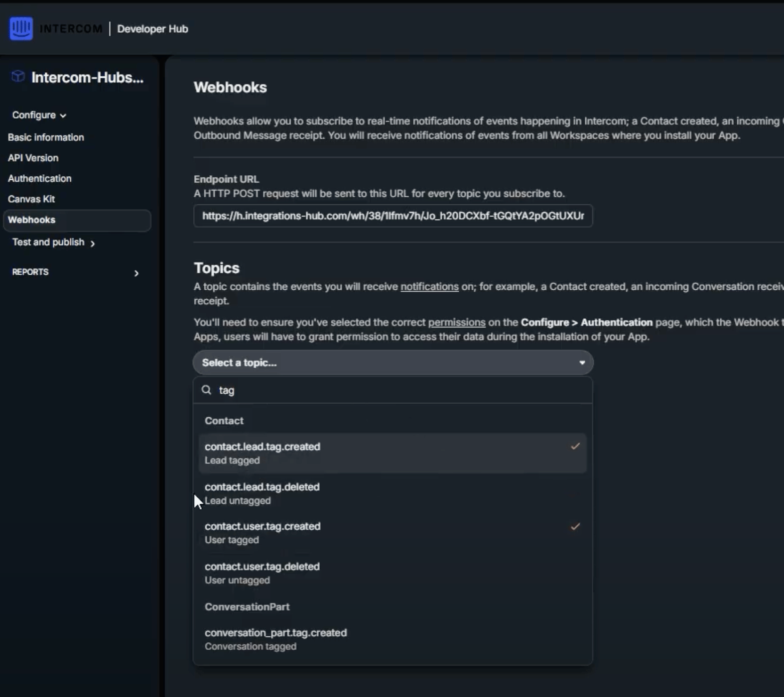Click the Developer Hub header link
This screenshot has width=784, height=697.
tap(153, 29)
